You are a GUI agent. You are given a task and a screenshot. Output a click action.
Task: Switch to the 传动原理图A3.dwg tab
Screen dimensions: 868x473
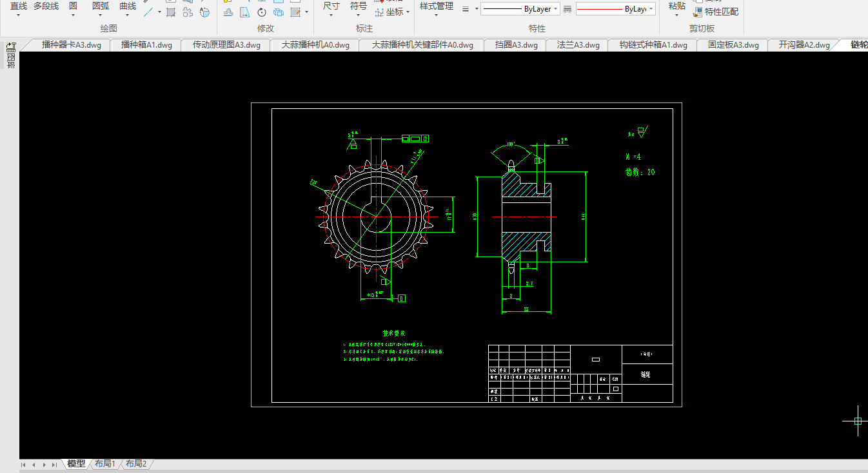(226, 45)
